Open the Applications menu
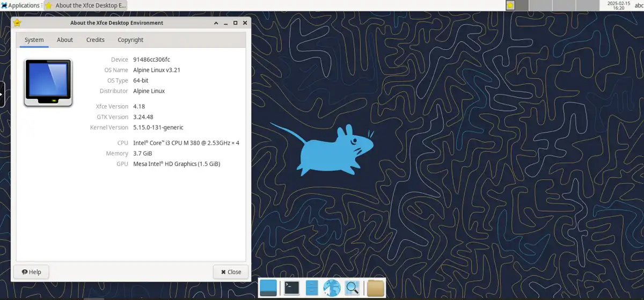The image size is (644, 300). pos(20,5)
